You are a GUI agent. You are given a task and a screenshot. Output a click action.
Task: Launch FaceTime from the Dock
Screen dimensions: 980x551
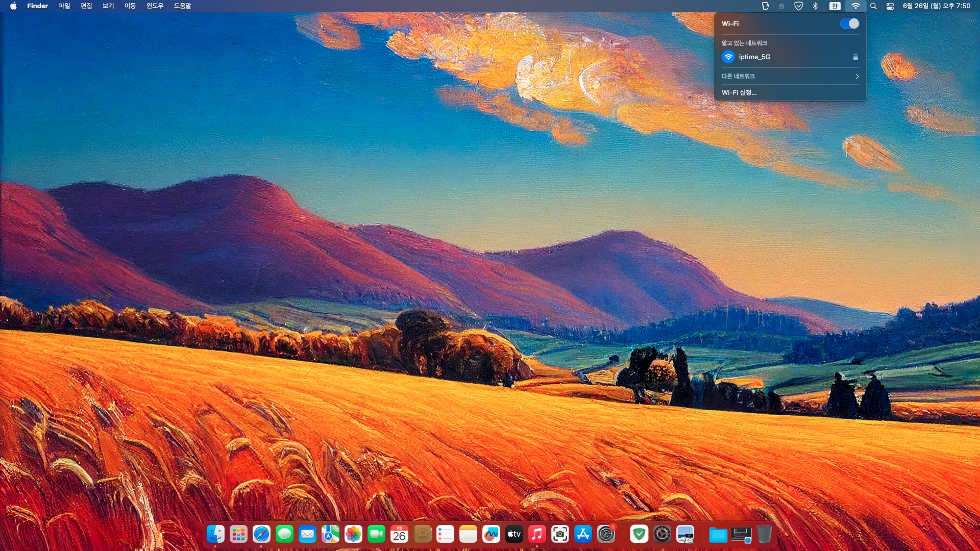point(376,534)
